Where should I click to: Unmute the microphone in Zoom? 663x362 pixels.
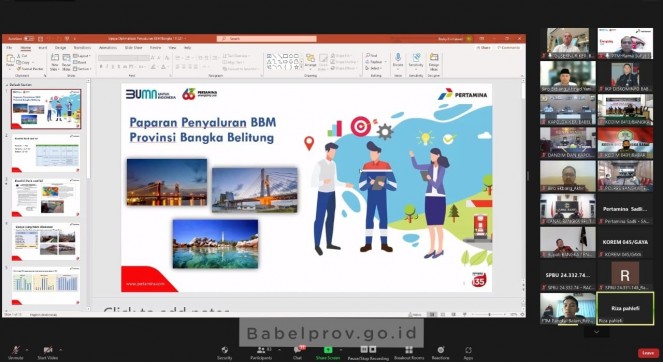coord(16,350)
